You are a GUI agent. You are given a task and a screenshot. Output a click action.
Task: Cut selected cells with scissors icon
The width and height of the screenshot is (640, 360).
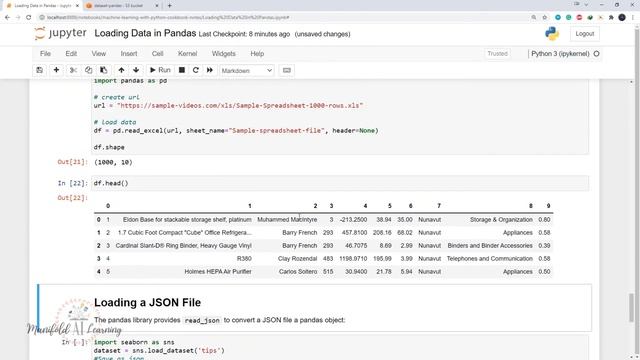click(x=73, y=70)
